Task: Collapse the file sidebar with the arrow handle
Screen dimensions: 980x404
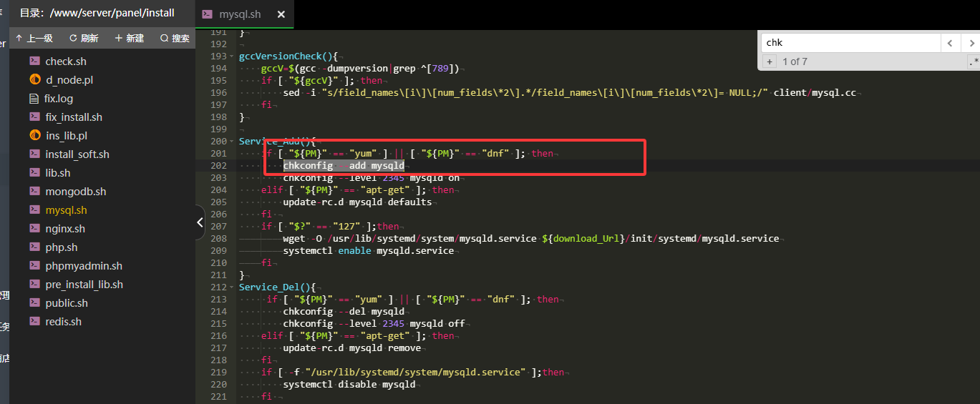Action: (200, 222)
